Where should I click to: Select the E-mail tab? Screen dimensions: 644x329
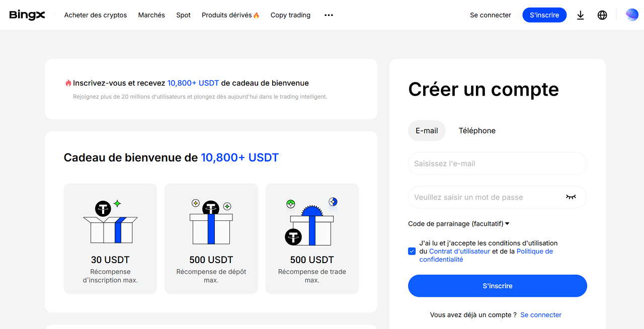427,131
